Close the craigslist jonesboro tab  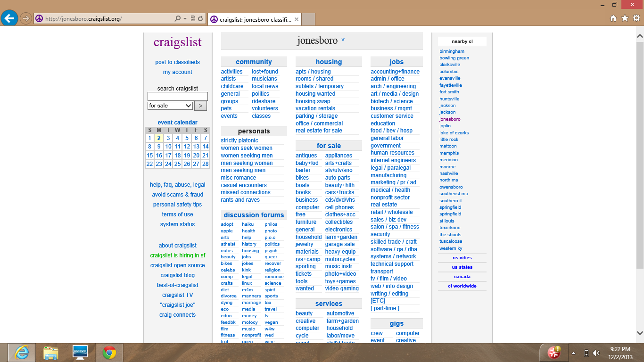pos(297,19)
